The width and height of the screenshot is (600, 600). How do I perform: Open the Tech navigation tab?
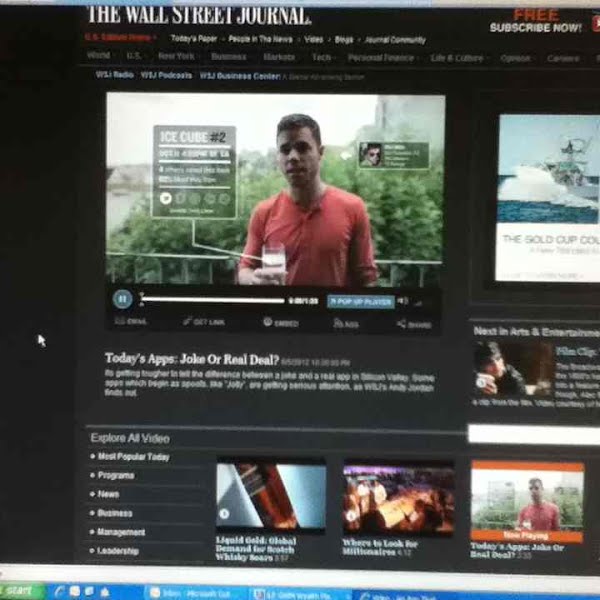[x=321, y=57]
